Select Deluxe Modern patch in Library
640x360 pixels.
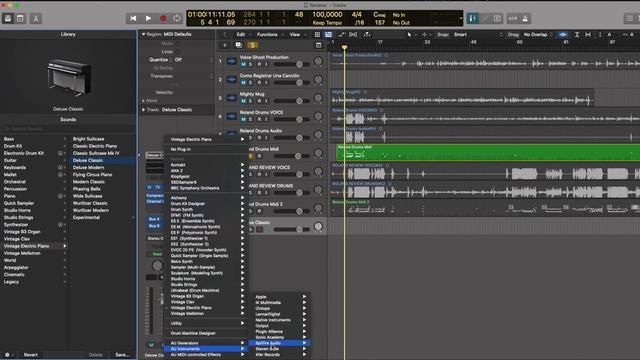tap(88, 167)
